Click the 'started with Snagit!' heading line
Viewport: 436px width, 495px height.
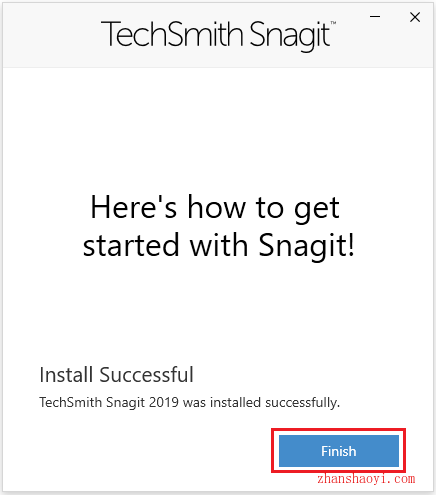219,245
